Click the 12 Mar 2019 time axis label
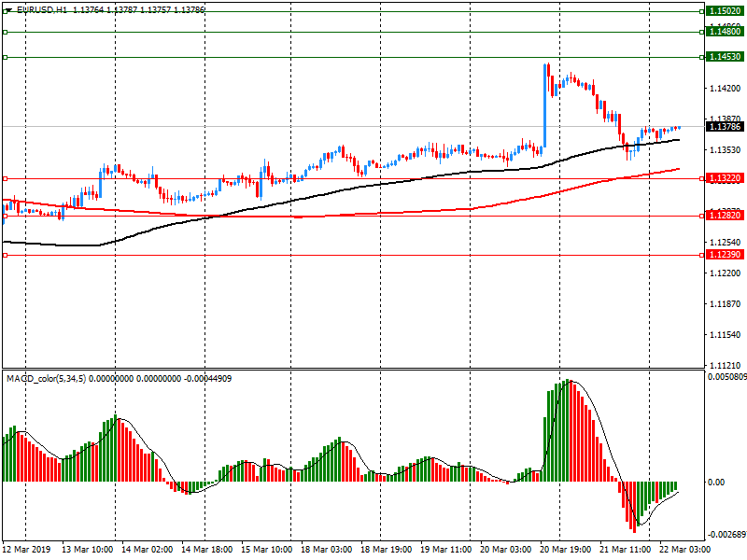The width and height of the screenshot is (747, 560). point(26,551)
